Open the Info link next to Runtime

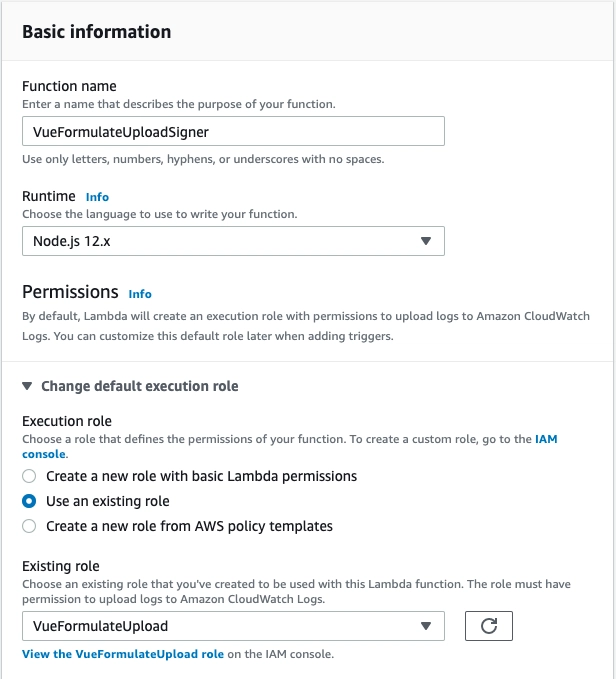[97, 197]
